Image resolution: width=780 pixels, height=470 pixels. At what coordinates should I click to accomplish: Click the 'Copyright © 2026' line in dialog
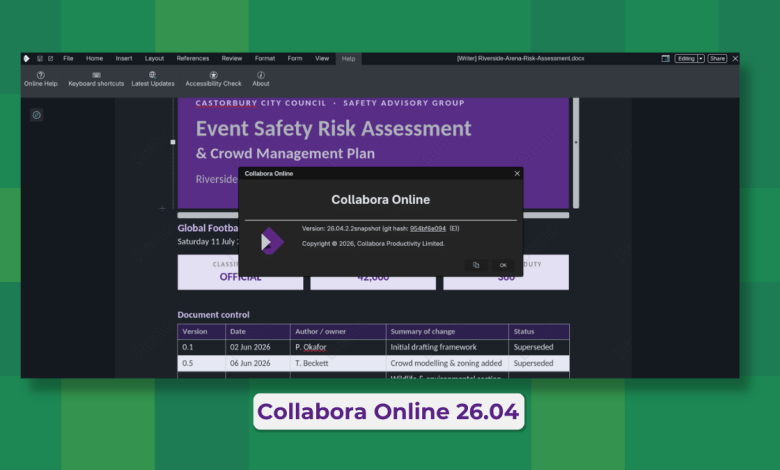tap(373, 244)
